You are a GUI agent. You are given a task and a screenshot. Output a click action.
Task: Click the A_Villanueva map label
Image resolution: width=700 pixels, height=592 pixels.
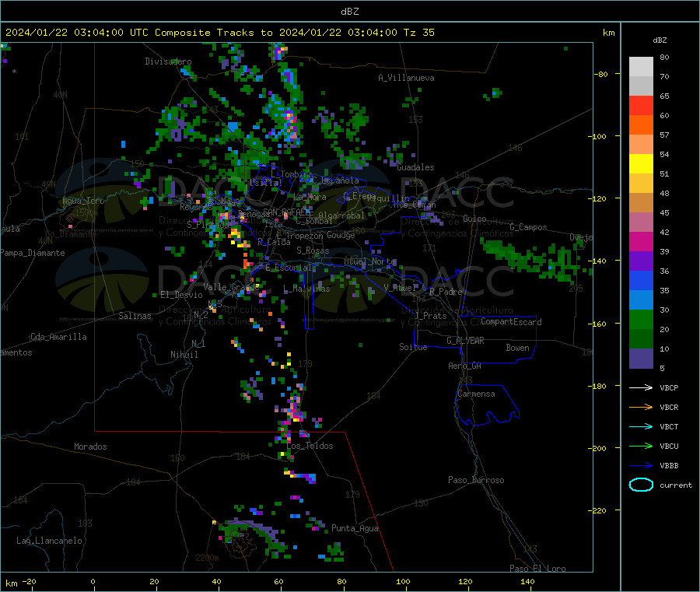[406, 78]
